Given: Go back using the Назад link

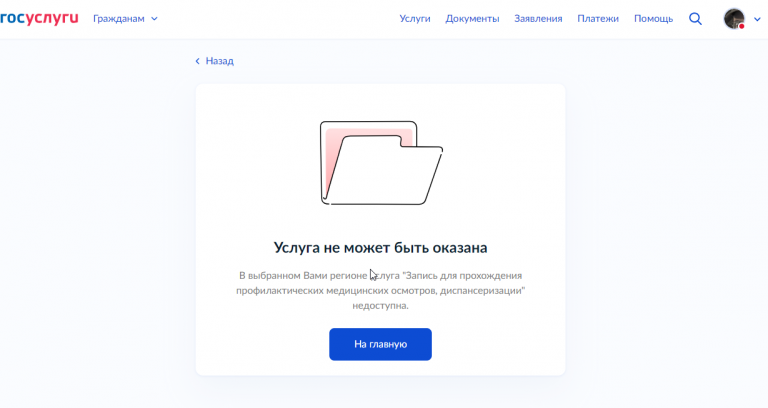Looking at the screenshot, I should click(219, 61).
